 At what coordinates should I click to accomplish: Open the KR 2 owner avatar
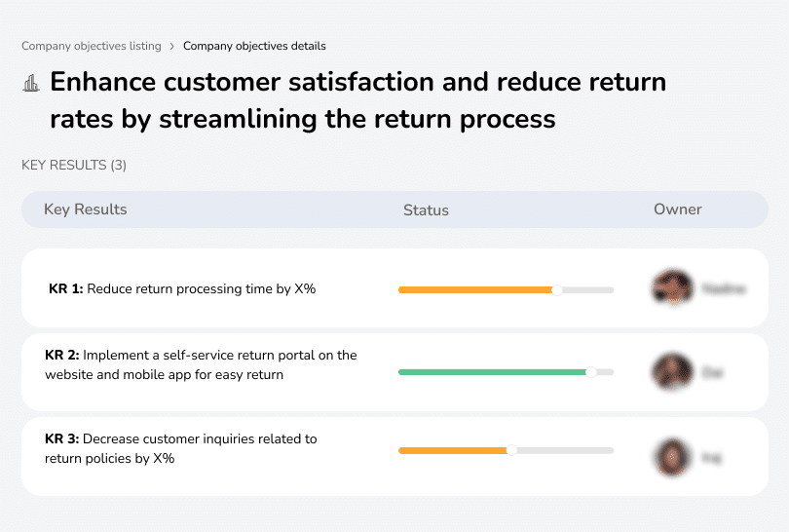[x=672, y=372]
